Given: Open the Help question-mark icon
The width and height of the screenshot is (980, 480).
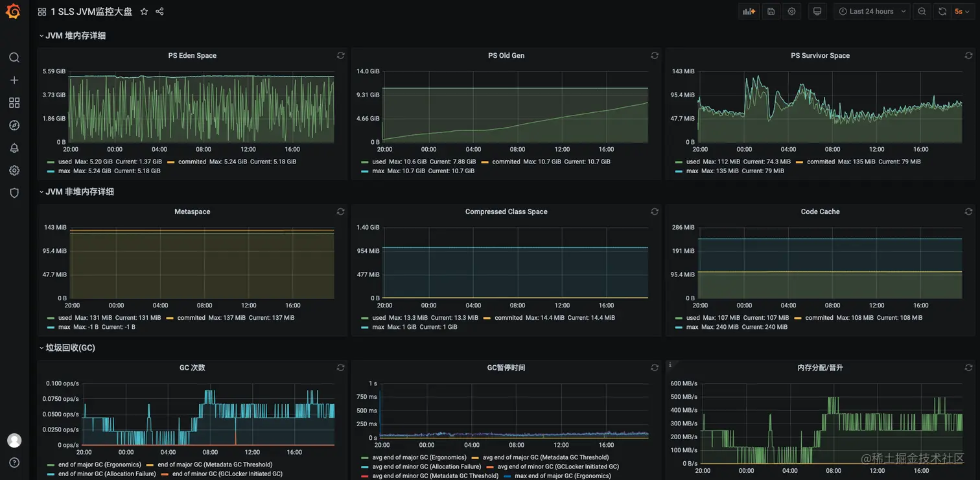Looking at the screenshot, I should point(14,462).
